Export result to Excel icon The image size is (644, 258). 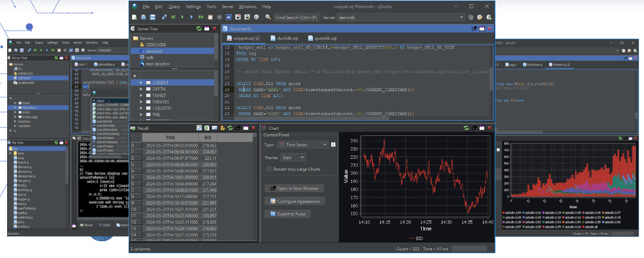tap(207, 128)
